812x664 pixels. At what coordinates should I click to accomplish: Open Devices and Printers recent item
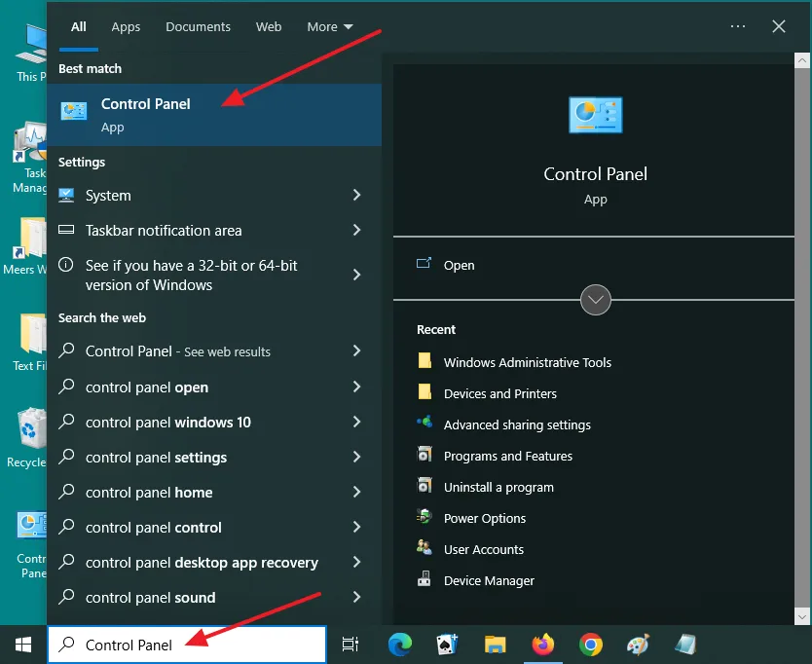click(500, 393)
